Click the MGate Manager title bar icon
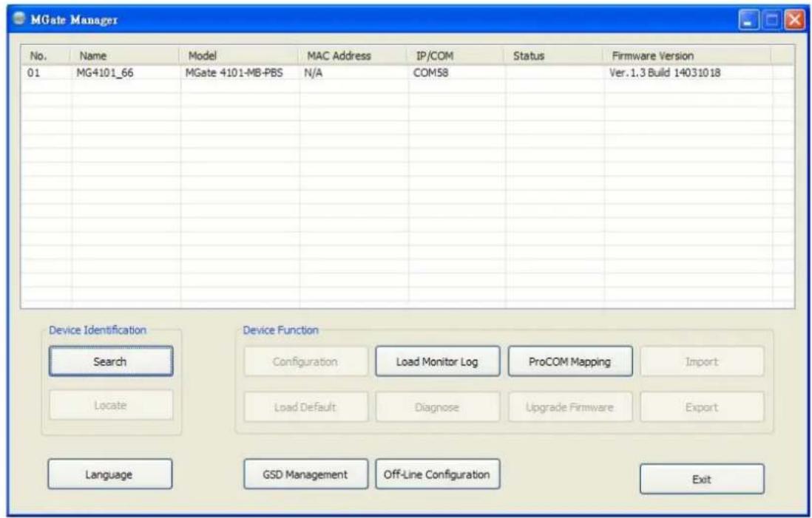This screenshot has height=518, width=812. coord(20,19)
